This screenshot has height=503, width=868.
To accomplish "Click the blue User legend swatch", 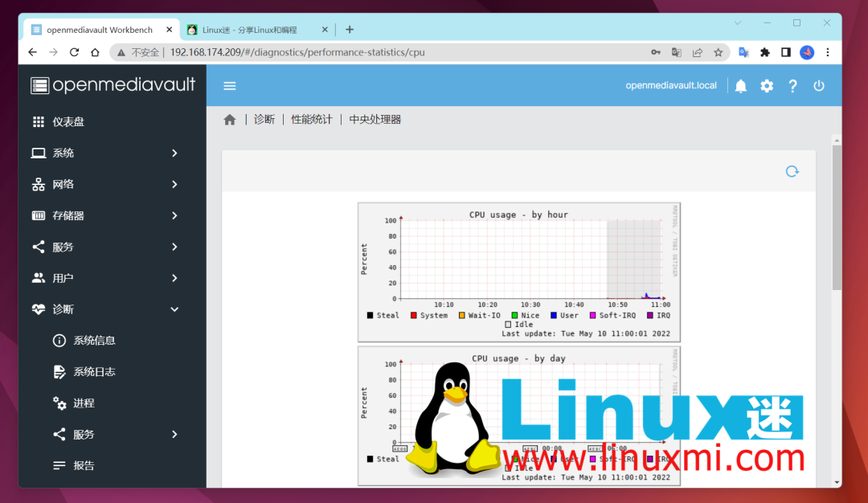I will coord(554,316).
